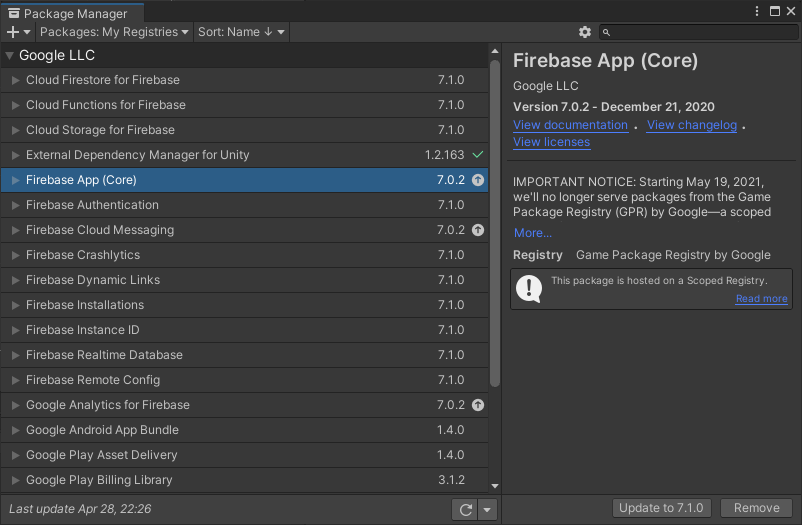Open Read more about Scoped Registry
802x525 pixels.
click(761, 299)
